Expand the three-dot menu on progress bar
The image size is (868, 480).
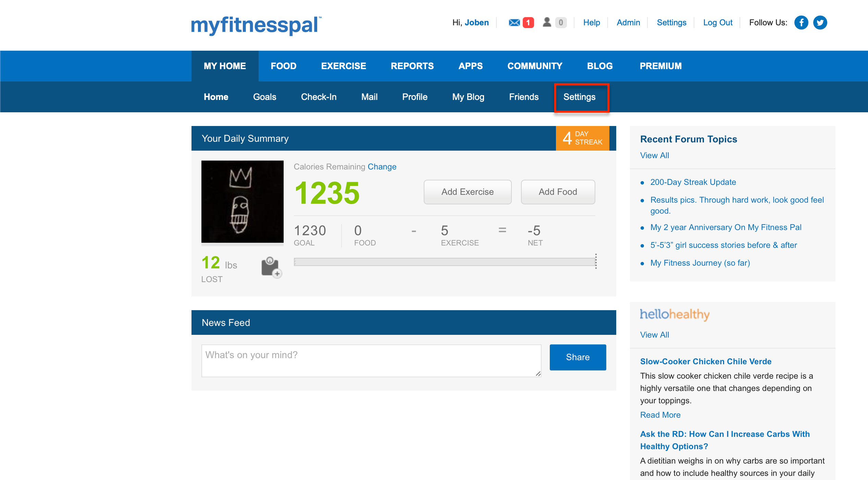coord(596,261)
